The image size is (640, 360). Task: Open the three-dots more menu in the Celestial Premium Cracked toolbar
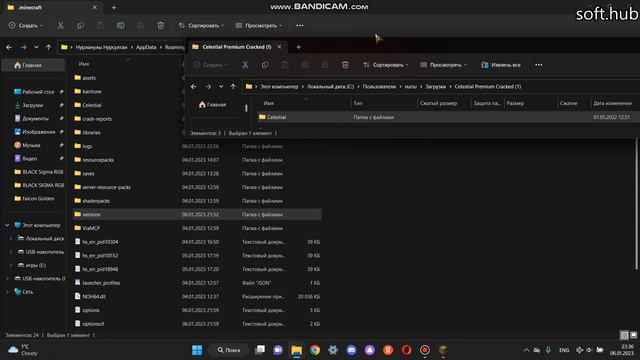[x=539, y=65]
